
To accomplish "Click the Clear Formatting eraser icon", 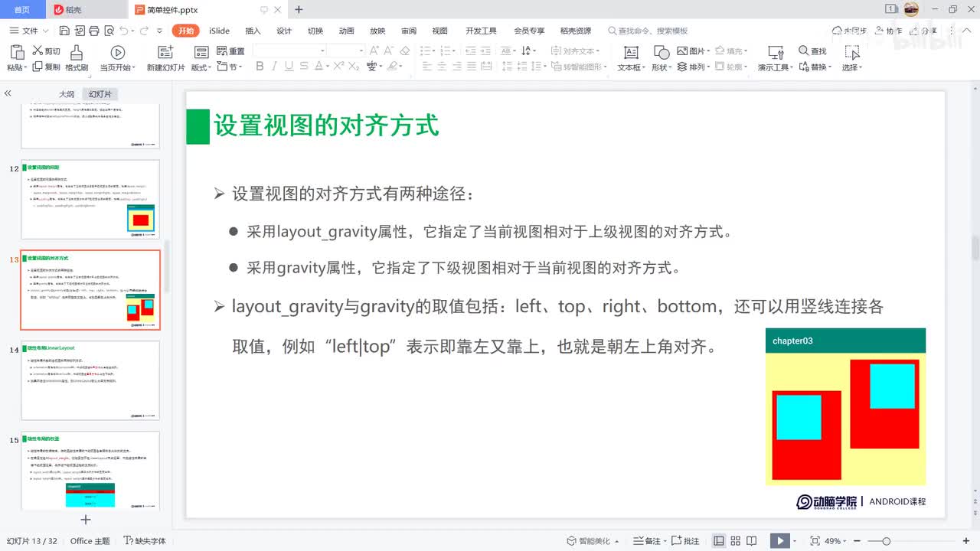I will (405, 51).
